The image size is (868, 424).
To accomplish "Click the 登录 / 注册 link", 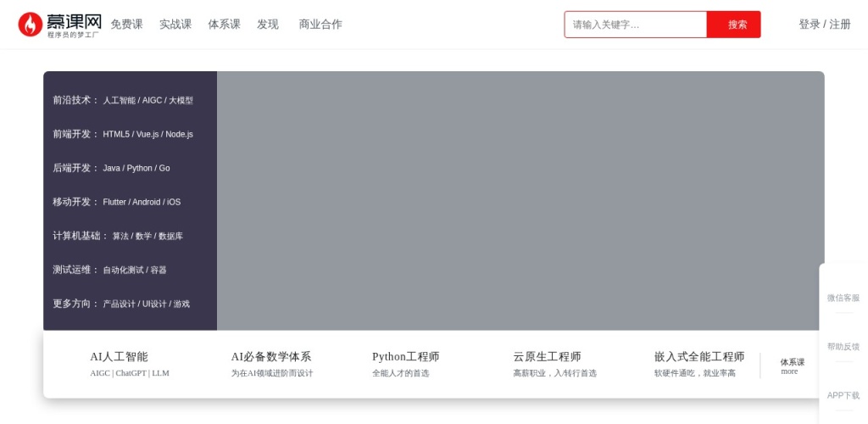I will pos(824,25).
